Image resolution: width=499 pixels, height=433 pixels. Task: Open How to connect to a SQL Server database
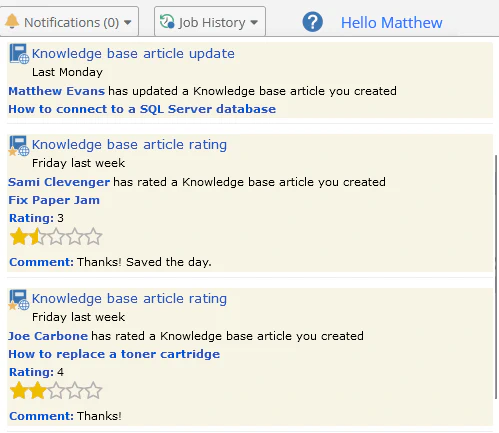pyautogui.click(x=142, y=109)
